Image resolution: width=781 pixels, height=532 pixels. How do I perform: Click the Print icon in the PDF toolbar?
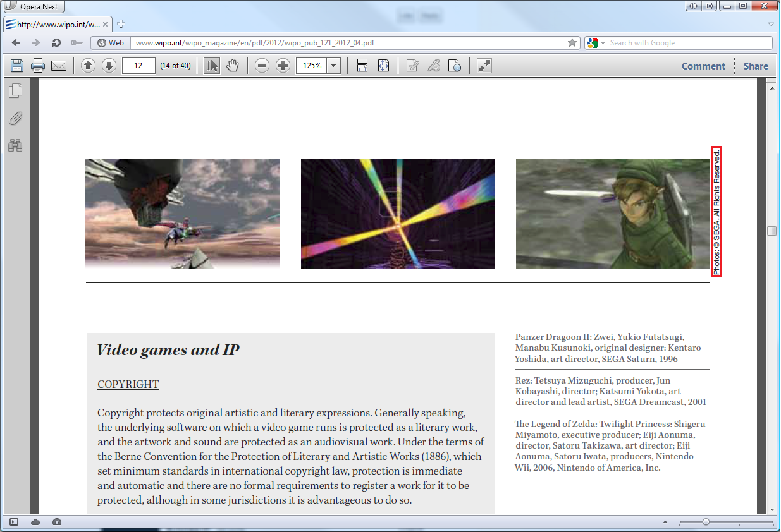coord(38,66)
